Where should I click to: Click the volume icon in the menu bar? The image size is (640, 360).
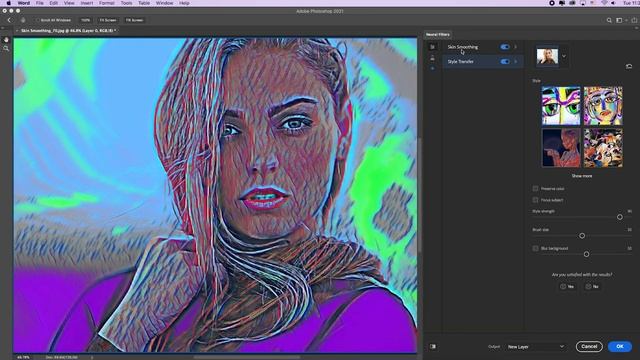tap(613, 3)
